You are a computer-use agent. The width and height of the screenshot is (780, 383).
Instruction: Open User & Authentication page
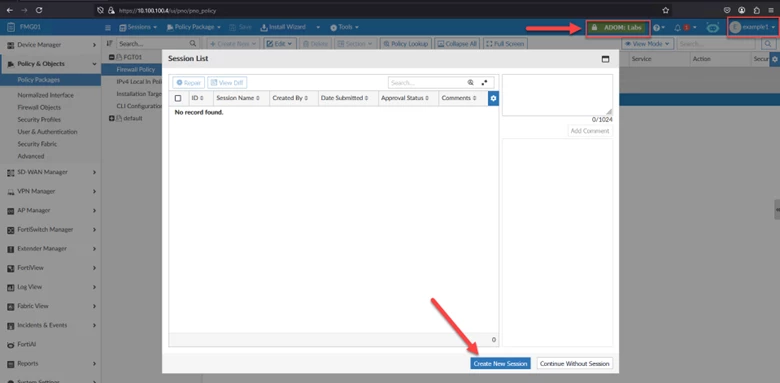click(47, 132)
